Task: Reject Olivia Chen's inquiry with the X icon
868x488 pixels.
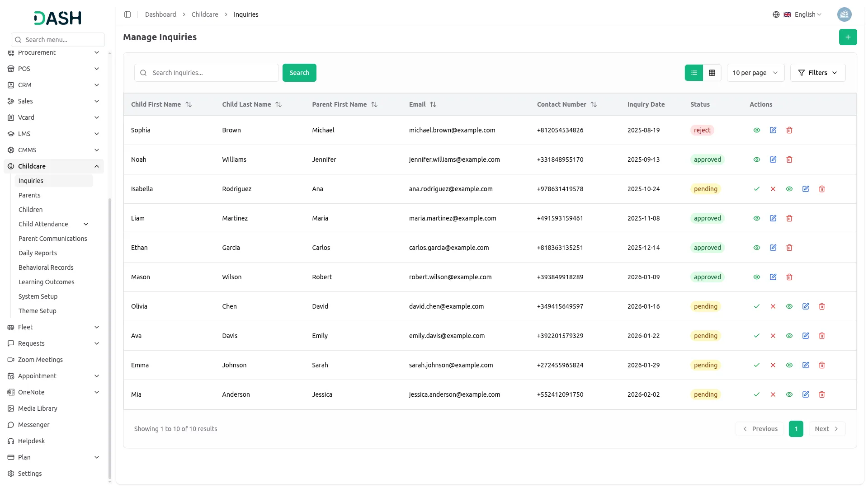Action: pyautogui.click(x=773, y=306)
